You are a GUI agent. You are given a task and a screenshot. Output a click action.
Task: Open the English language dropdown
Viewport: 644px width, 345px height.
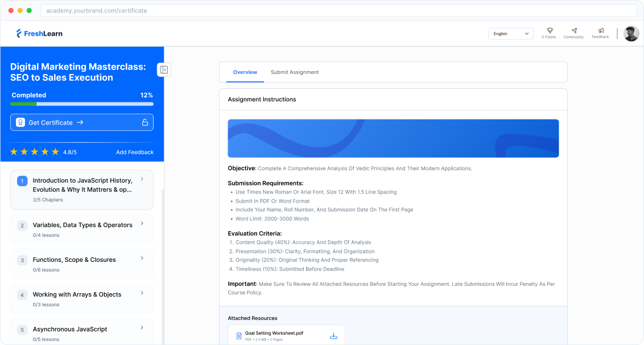[x=510, y=34]
